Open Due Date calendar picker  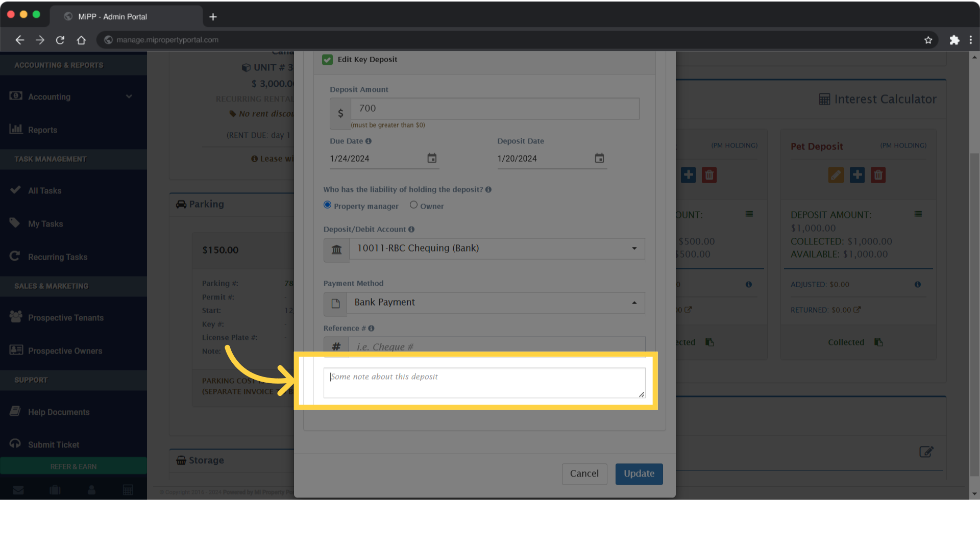click(432, 159)
